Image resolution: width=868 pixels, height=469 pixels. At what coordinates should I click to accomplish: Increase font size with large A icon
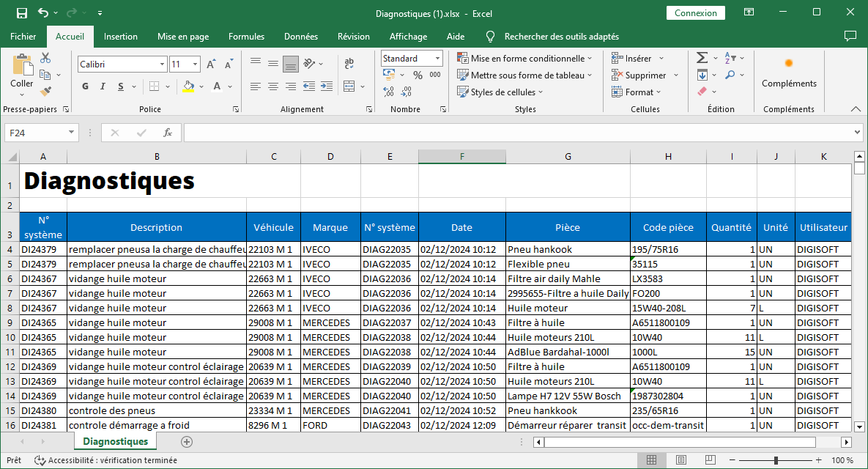(x=211, y=64)
